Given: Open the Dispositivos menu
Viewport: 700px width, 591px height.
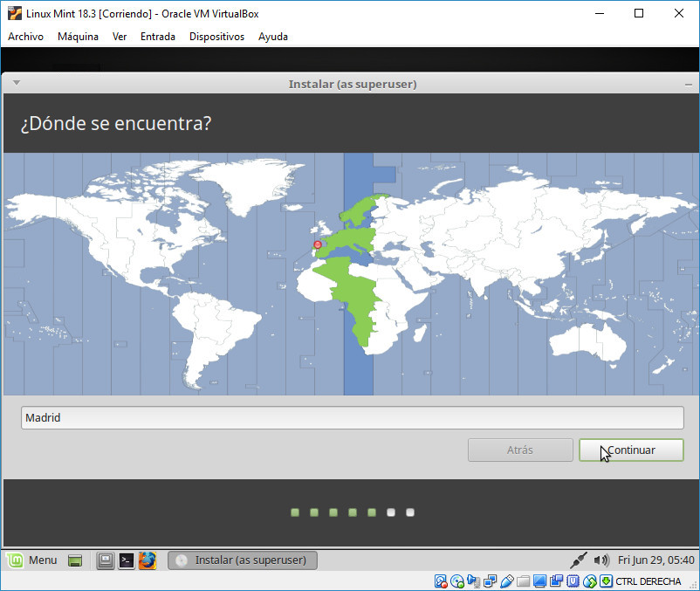Looking at the screenshot, I should pos(217,37).
